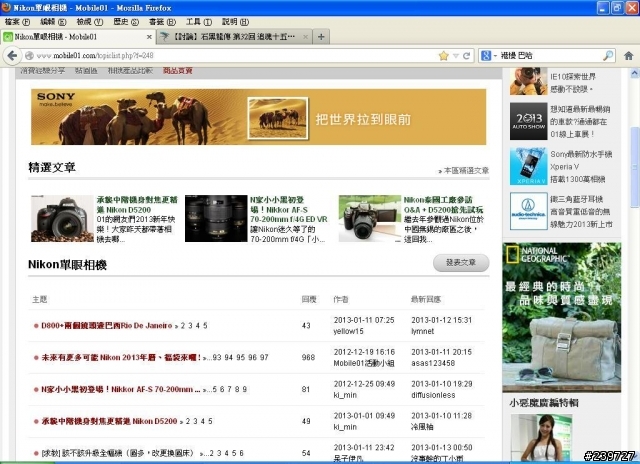Screen dimensions: 640x464
Task: Go to page 97 of Nikon 2013年曆 thread
Action: (264, 357)
